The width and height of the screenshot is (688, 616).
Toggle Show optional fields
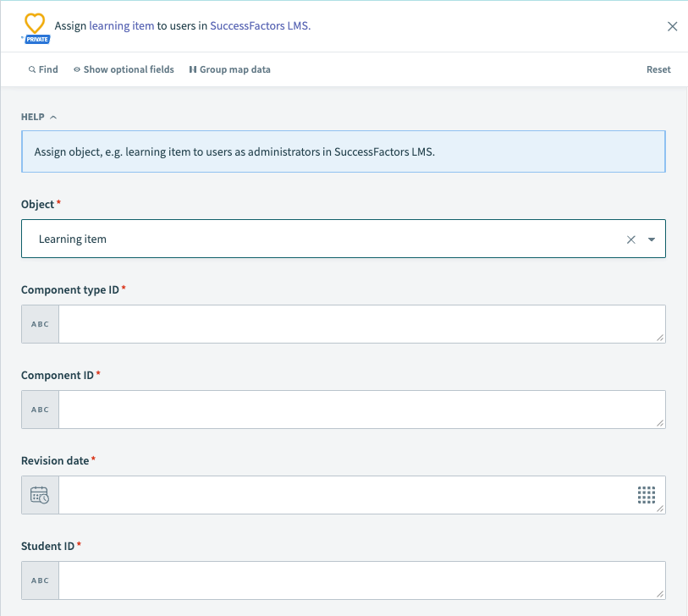[124, 69]
